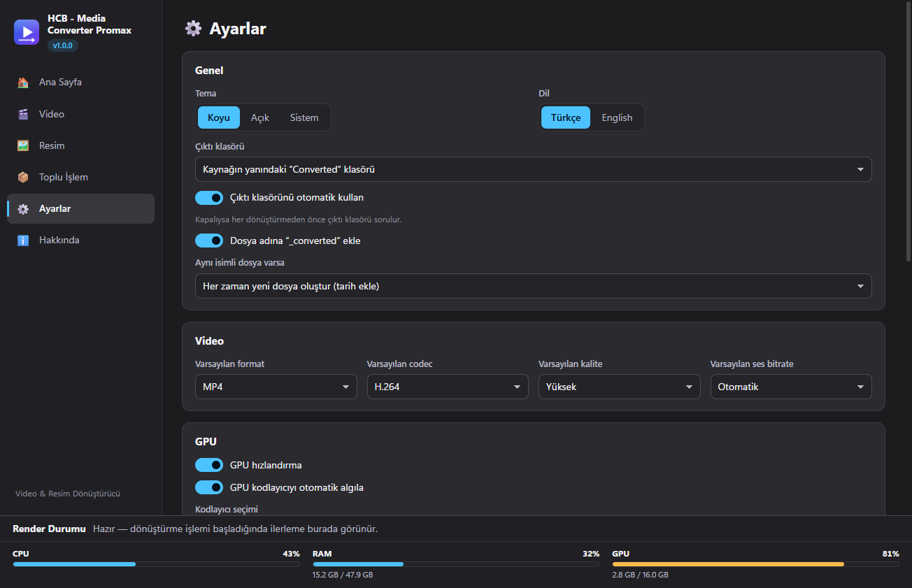
Task: Click the clapperboard icon beside Video
Action: (23, 114)
